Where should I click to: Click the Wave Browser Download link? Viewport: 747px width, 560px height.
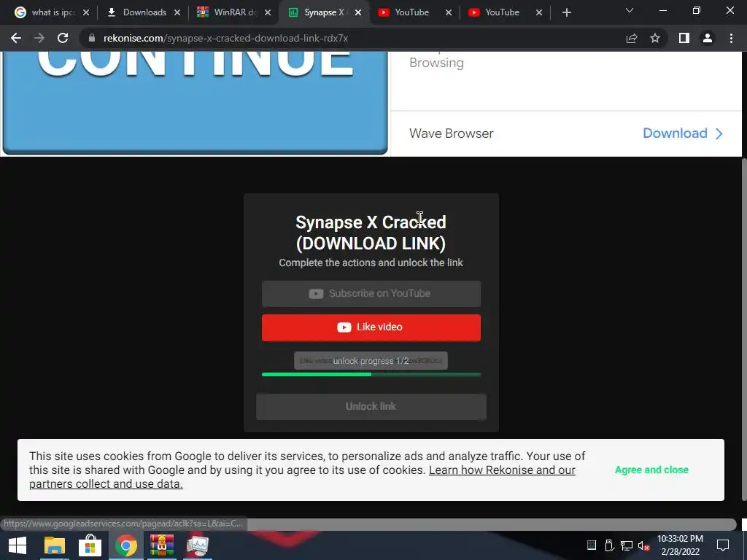coord(675,133)
